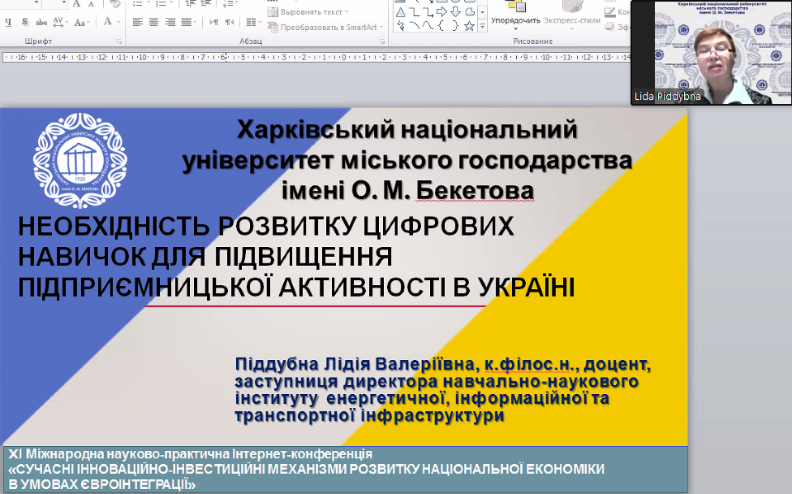Viewport: 792px width, 494px height.
Task: Select the left brace shape
Action: 441,26
